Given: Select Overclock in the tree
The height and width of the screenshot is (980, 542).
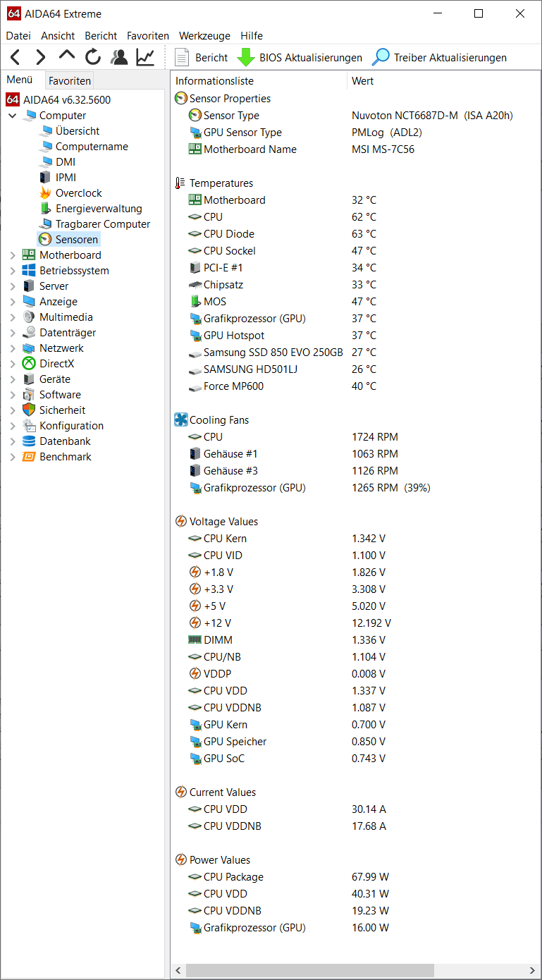Looking at the screenshot, I should [79, 193].
